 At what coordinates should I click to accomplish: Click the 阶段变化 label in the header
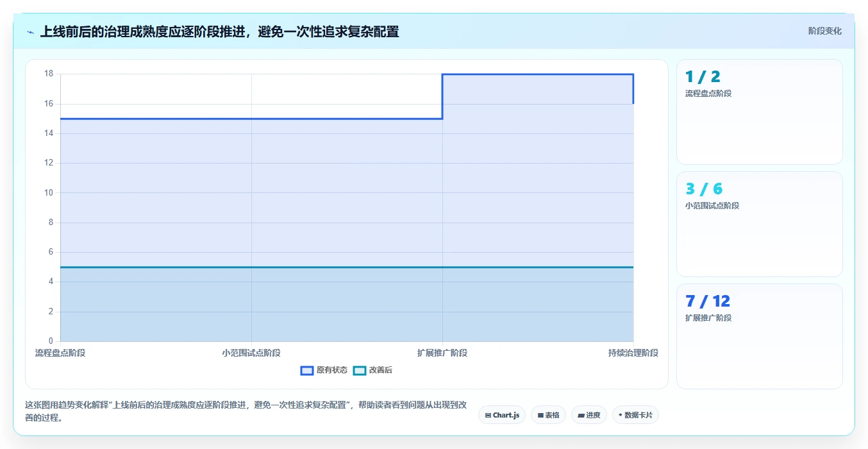824,31
